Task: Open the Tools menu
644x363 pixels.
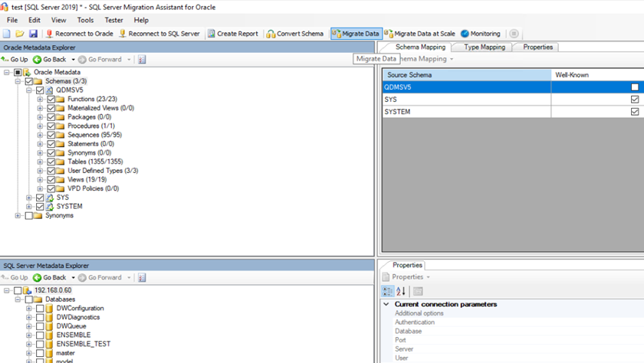Action: click(85, 20)
